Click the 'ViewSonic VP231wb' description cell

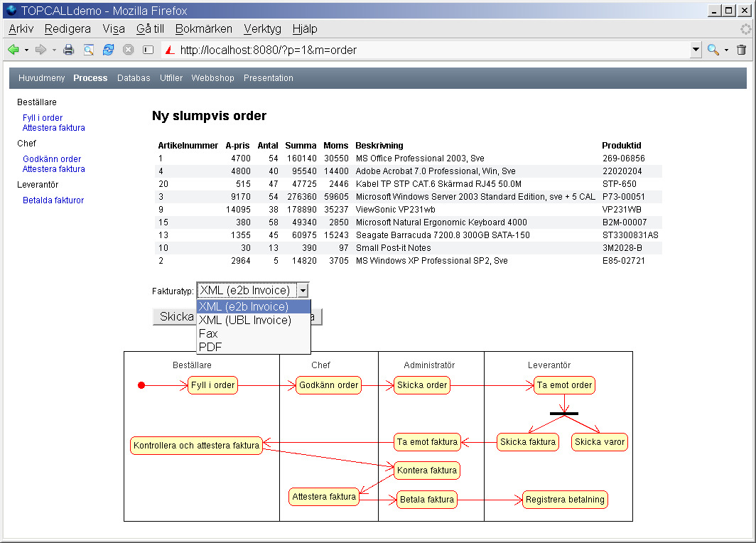[395, 210]
